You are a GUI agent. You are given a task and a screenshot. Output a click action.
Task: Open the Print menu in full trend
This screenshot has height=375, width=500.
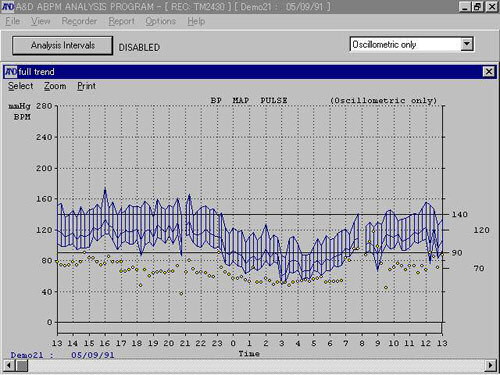pos(86,86)
